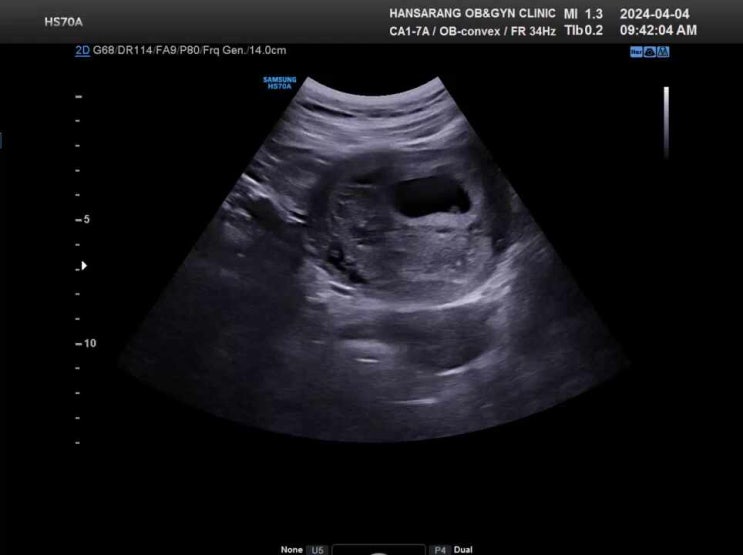Click the focus position arrow marker on depth scale
The height and width of the screenshot is (555, 743).
(x=84, y=266)
